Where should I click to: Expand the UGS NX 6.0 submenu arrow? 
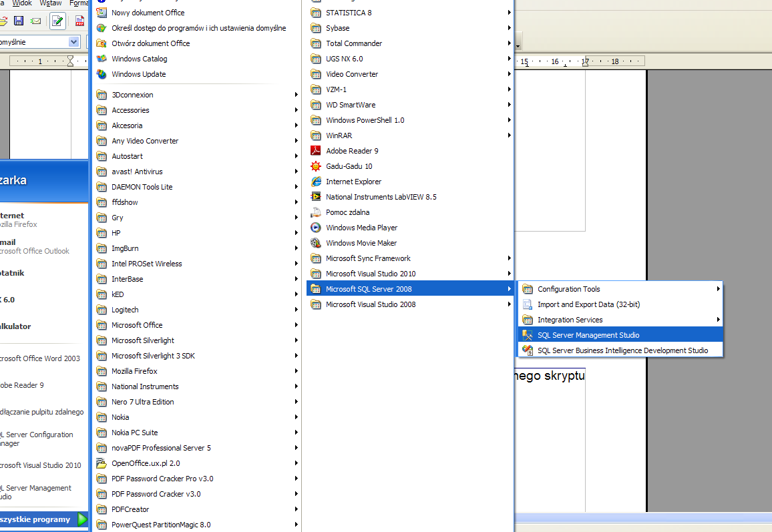point(509,59)
